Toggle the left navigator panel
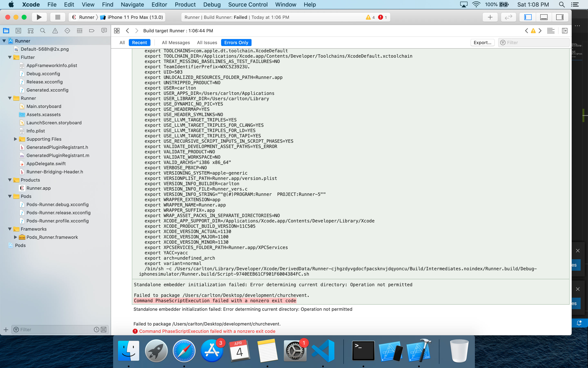This screenshot has height=368, width=588. pos(528,17)
